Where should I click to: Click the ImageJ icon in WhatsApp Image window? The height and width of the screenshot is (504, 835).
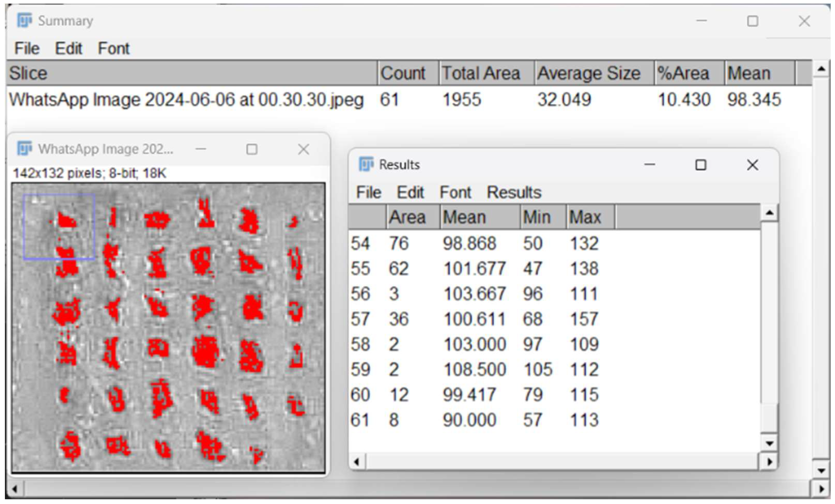coord(24,149)
